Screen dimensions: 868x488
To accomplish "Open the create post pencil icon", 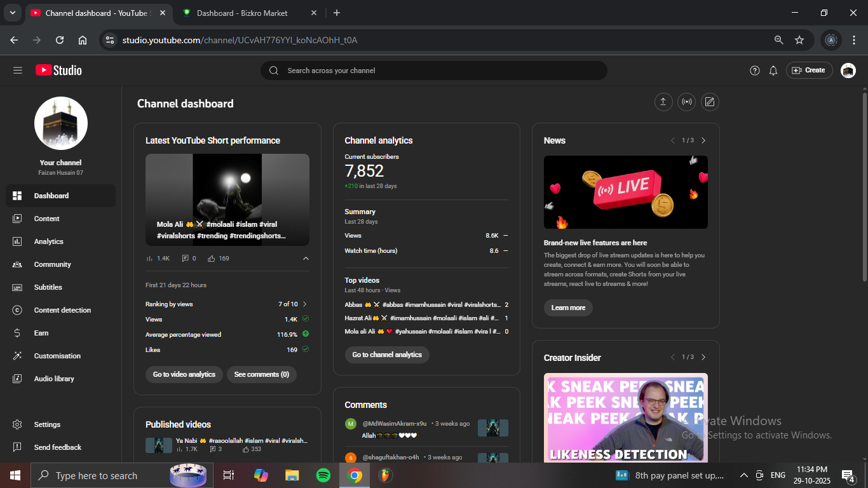I will point(710,102).
